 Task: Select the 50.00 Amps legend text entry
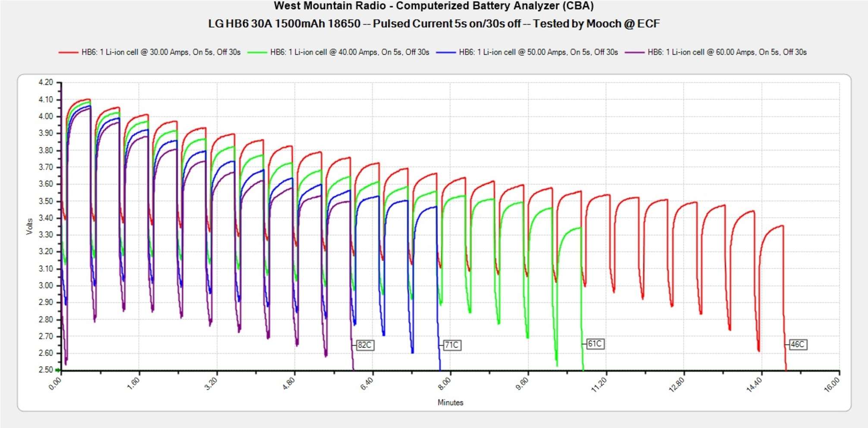tap(538, 52)
